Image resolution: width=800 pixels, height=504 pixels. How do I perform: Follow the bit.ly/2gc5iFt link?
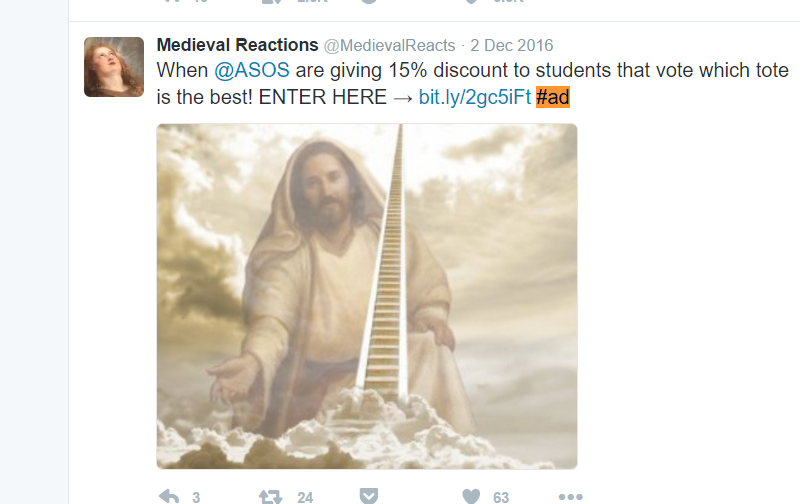474,97
